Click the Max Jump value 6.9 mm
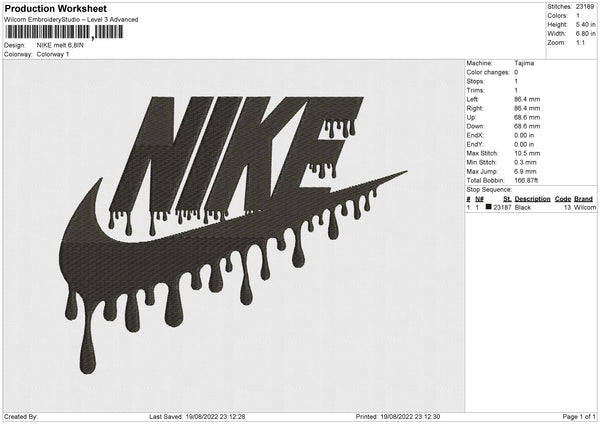 [x=525, y=171]
